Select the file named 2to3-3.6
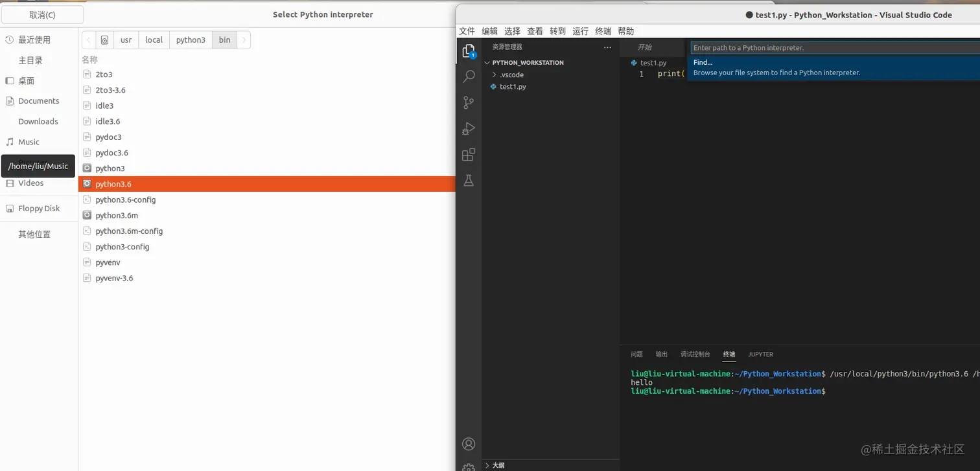The image size is (980, 471). [x=266, y=90]
